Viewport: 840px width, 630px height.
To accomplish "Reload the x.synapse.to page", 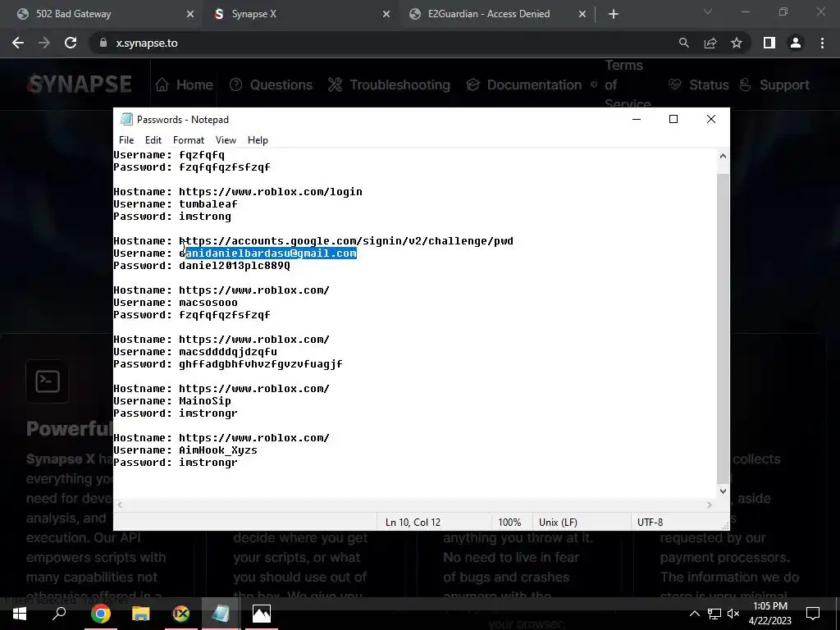I will (x=71, y=43).
